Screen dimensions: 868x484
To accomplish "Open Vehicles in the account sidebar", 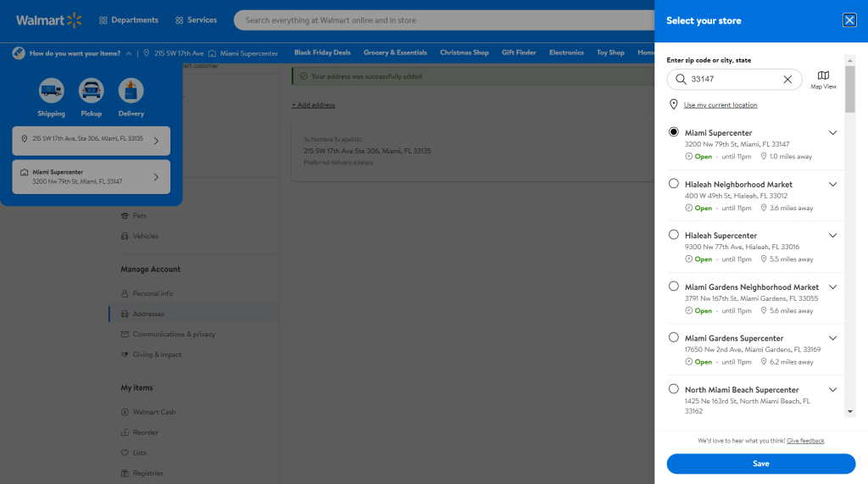I will (x=146, y=236).
